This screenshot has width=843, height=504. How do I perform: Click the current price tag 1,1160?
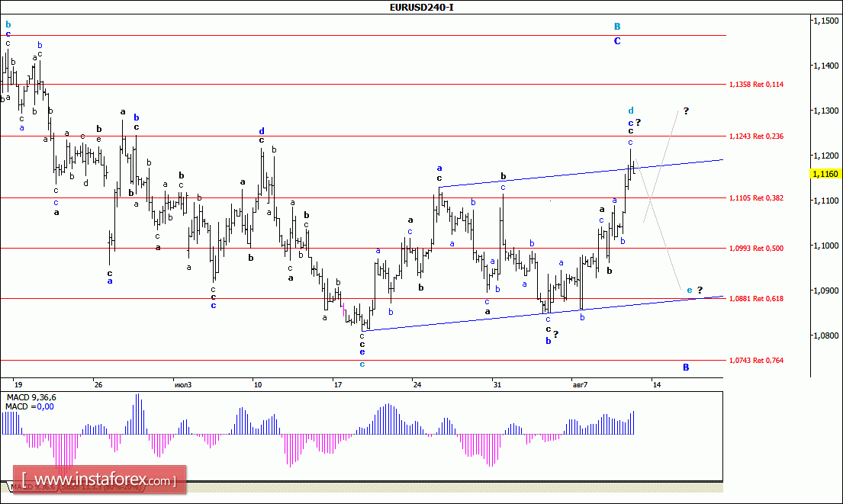coord(827,174)
